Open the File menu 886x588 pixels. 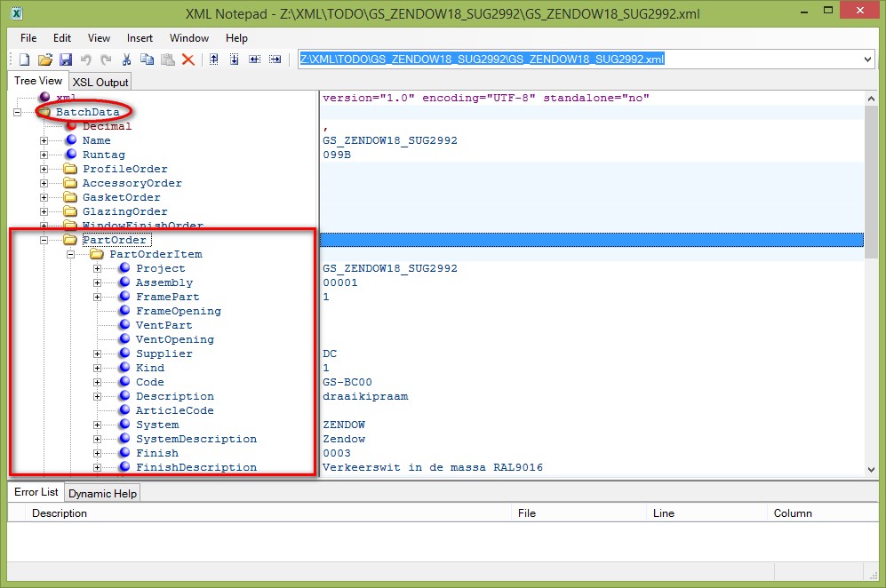tap(28, 38)
